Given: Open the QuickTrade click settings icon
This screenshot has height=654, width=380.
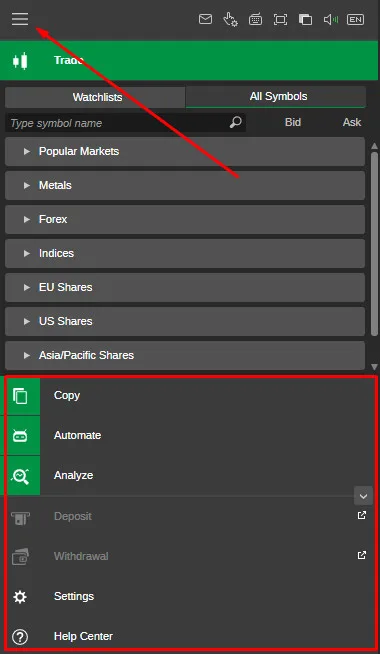Looking at the screenshot, I should click(x=230, y=20).
